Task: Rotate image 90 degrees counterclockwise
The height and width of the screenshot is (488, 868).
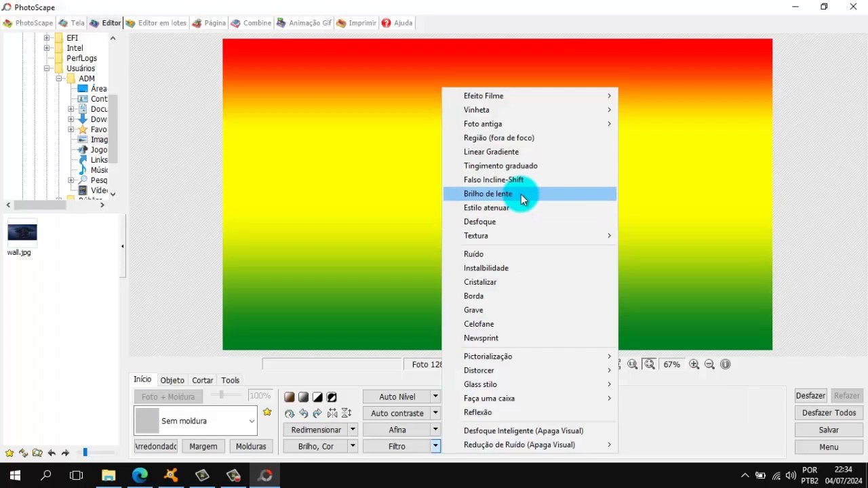Action: point(303,413)
